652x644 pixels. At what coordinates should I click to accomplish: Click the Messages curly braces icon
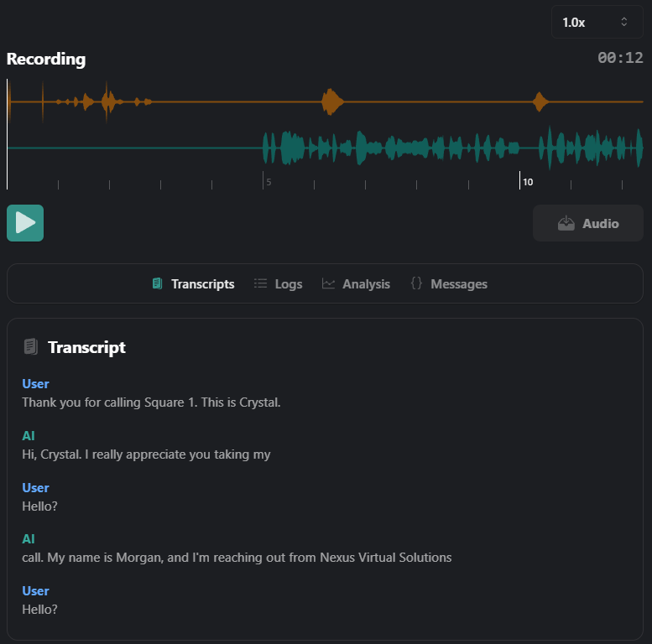[x=416, y=283]
